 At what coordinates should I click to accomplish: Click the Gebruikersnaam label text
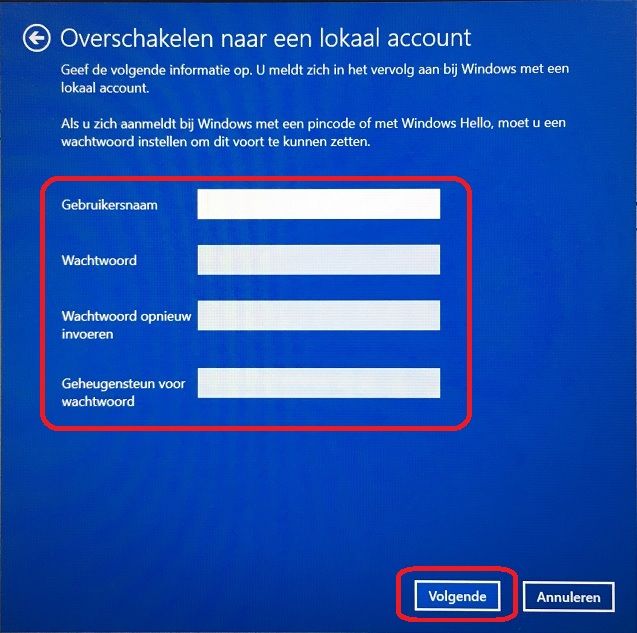pyautogui.click(x=109, y=205)
